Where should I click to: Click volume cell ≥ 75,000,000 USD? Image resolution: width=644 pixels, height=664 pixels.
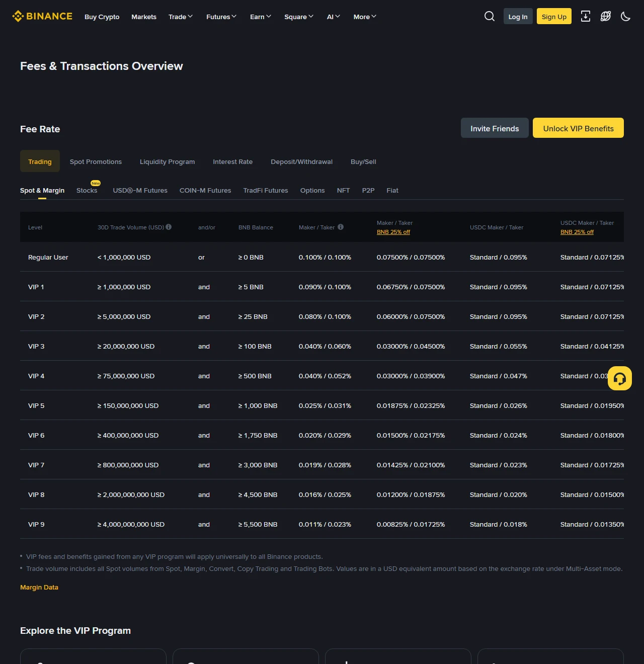[126, 376]
